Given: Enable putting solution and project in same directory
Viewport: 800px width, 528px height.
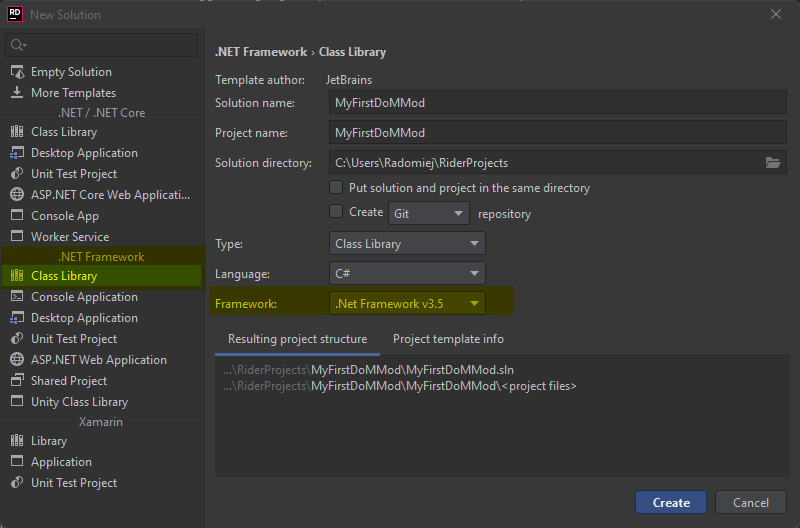Looking at the screenshot, I should [x=336, y=188].
